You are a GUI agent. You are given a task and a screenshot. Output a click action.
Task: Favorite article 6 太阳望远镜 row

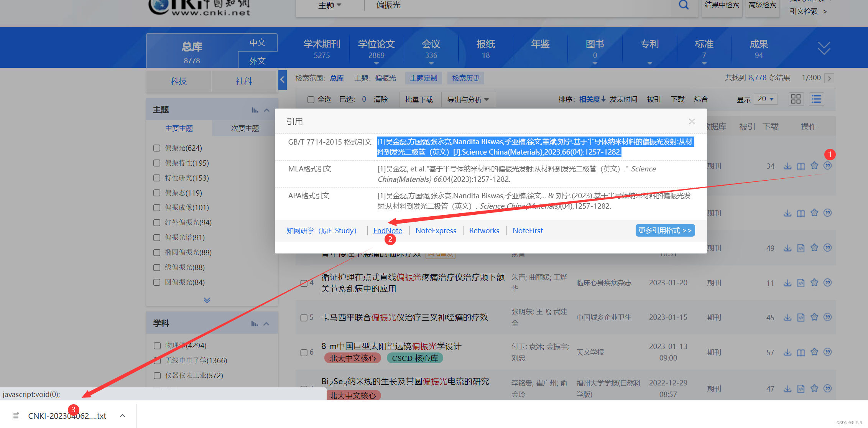click(814, 352)
